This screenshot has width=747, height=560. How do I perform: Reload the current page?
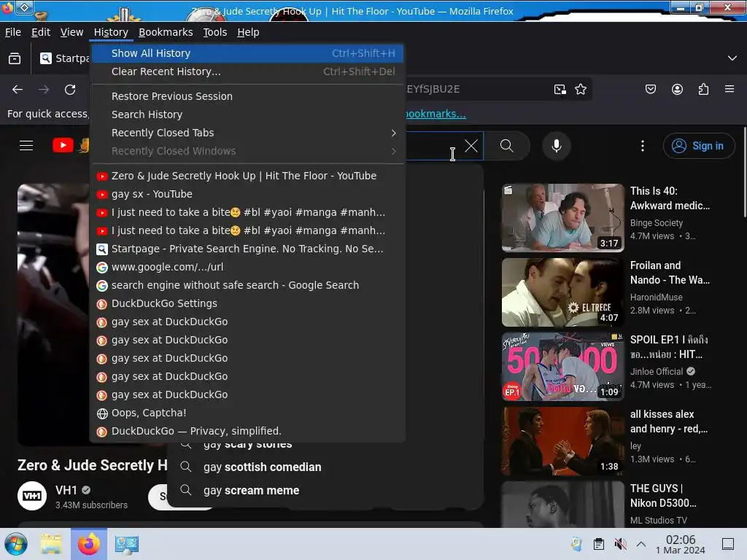click(x=70, y=90)
